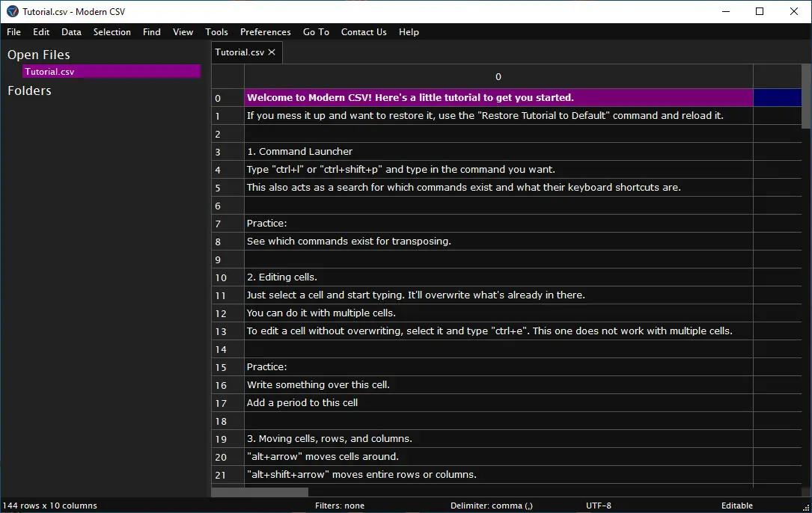Click the Modern CSV app logo icon
Image resolution: width=812 pixels, height=513 pixels.
(12, 11)
